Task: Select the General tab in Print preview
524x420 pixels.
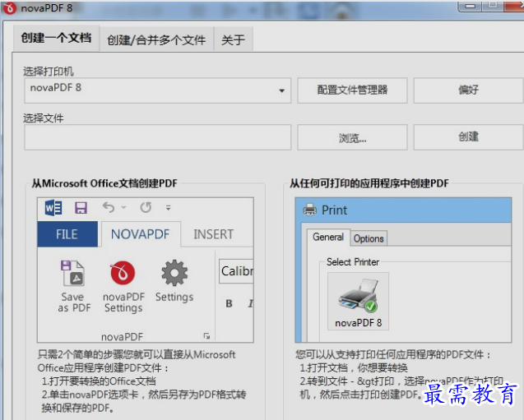Action: click(x=328, y=237)
